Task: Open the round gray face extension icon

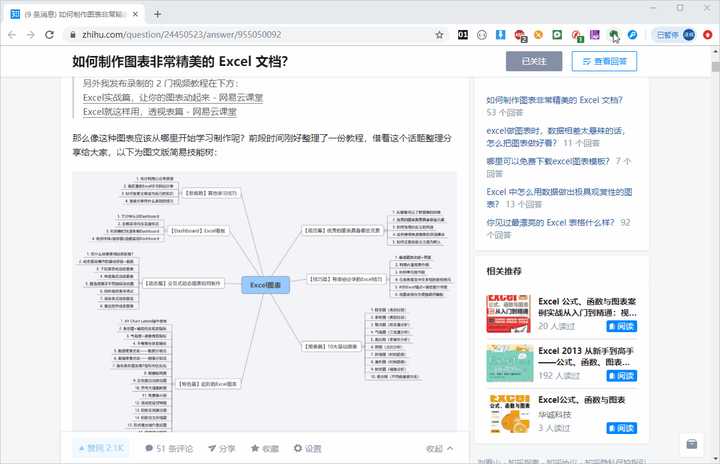Action: click(x=482, y=35)
